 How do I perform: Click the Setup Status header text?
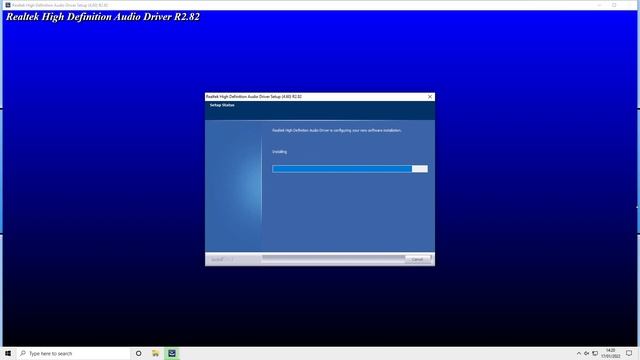coord(222,105)
